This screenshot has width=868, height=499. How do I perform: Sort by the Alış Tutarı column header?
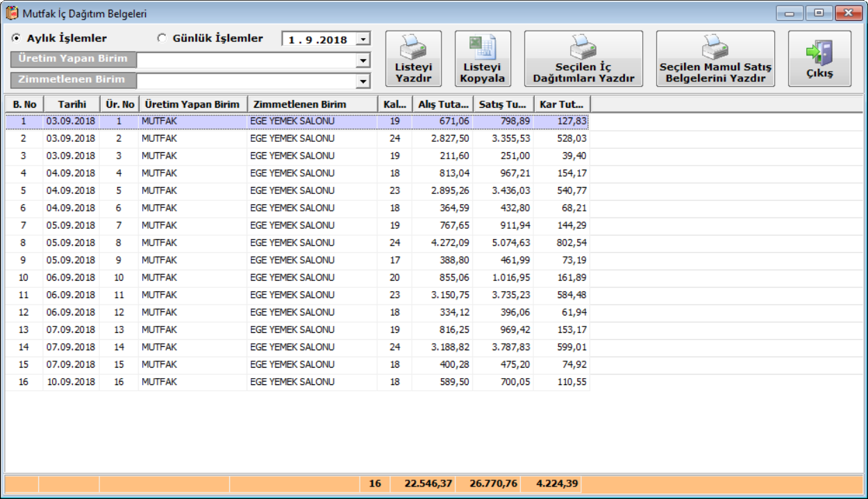tap(442, 104)
